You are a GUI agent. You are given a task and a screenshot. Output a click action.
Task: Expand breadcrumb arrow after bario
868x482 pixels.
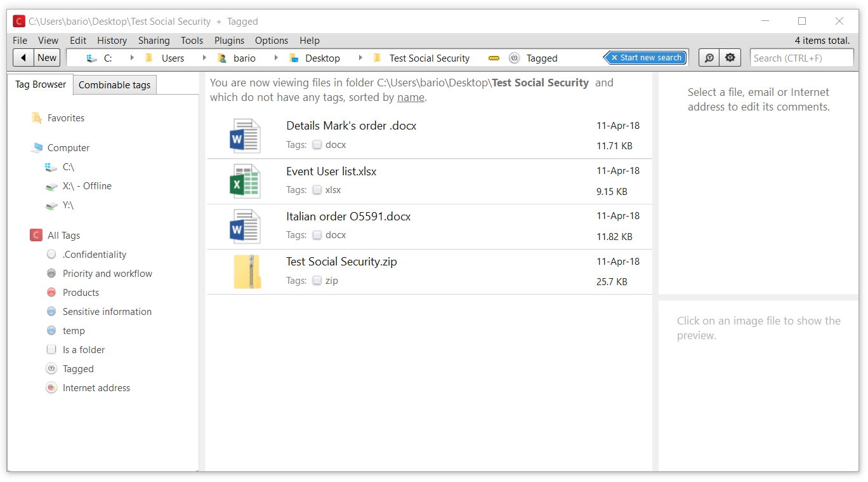click(x=276, y=58)
